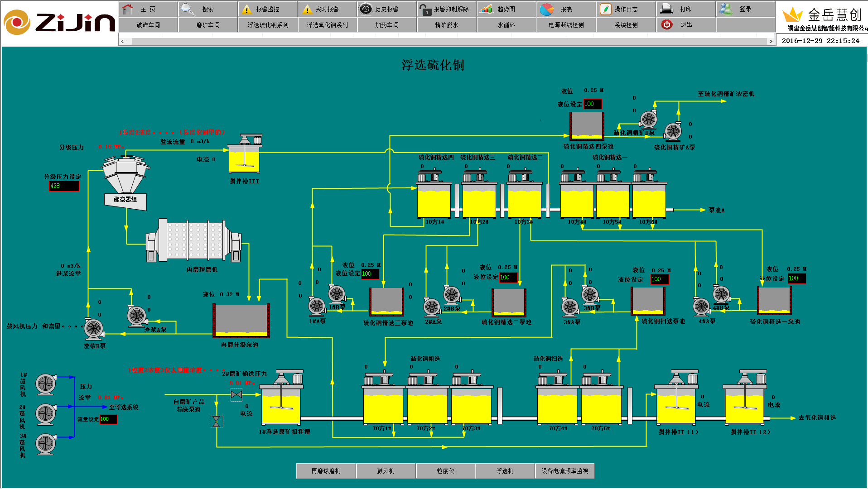Click the login (登录) user icon

[726, 9]
